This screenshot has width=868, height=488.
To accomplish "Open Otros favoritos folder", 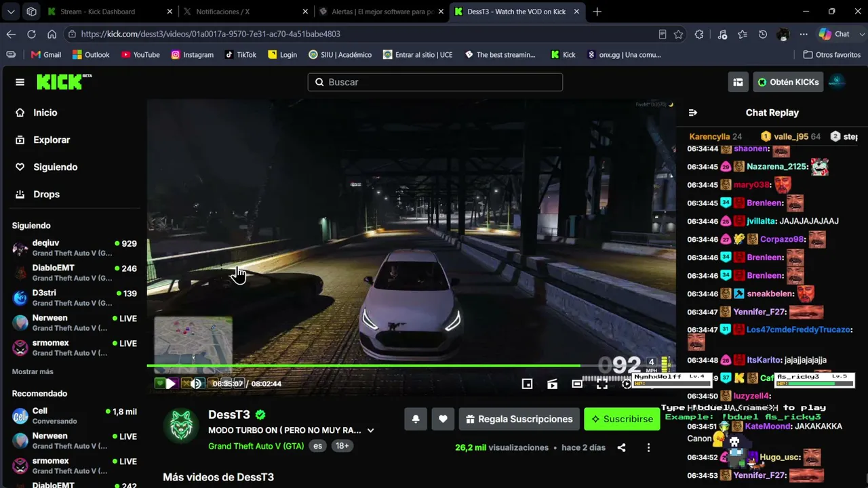I will point(832,55).
